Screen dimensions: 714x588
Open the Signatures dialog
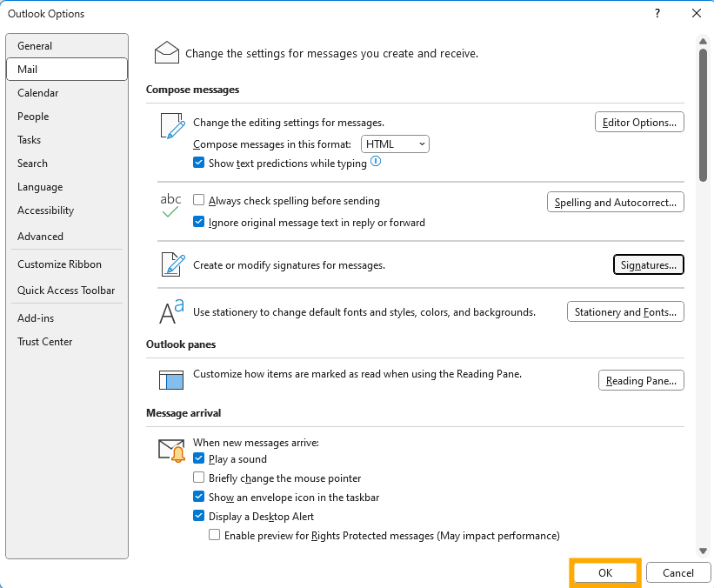(x=649, y=264)
